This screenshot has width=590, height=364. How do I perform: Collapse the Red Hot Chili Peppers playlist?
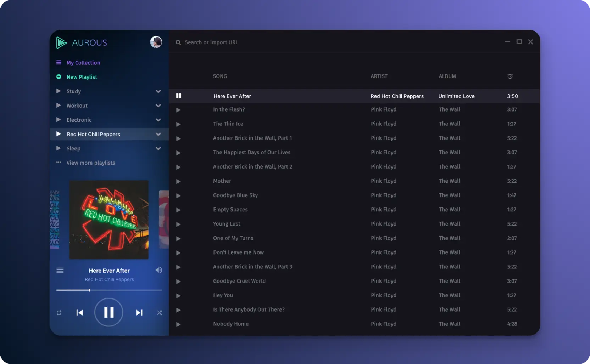pyautogui.click(x=158, y=134)
